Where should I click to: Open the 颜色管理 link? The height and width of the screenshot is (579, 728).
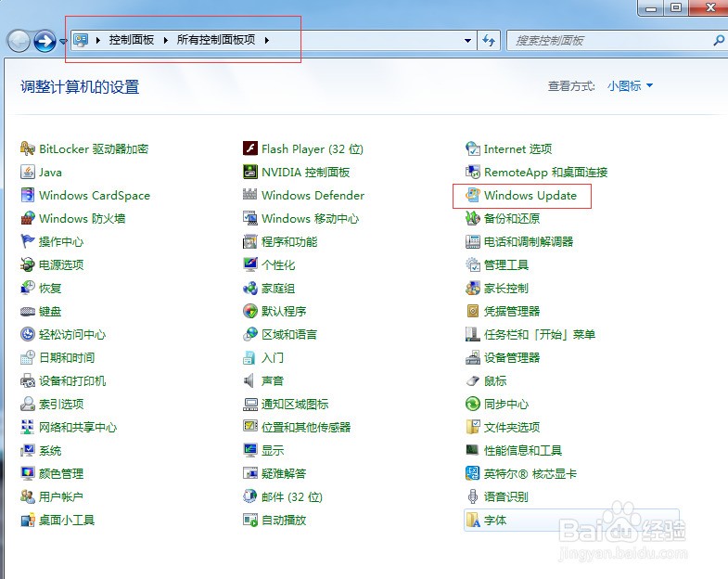point(61,474)
